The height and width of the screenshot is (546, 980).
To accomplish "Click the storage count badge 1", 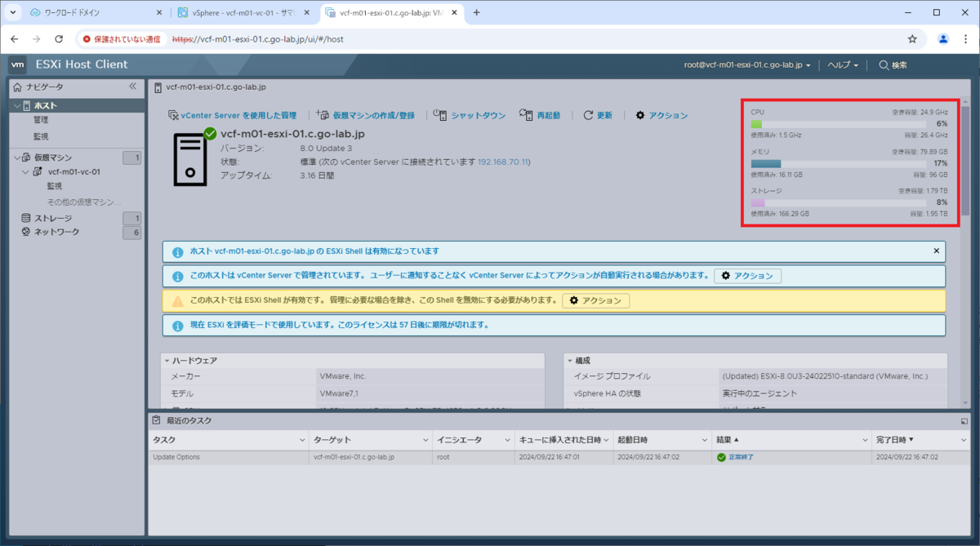I will coord(131,218).
